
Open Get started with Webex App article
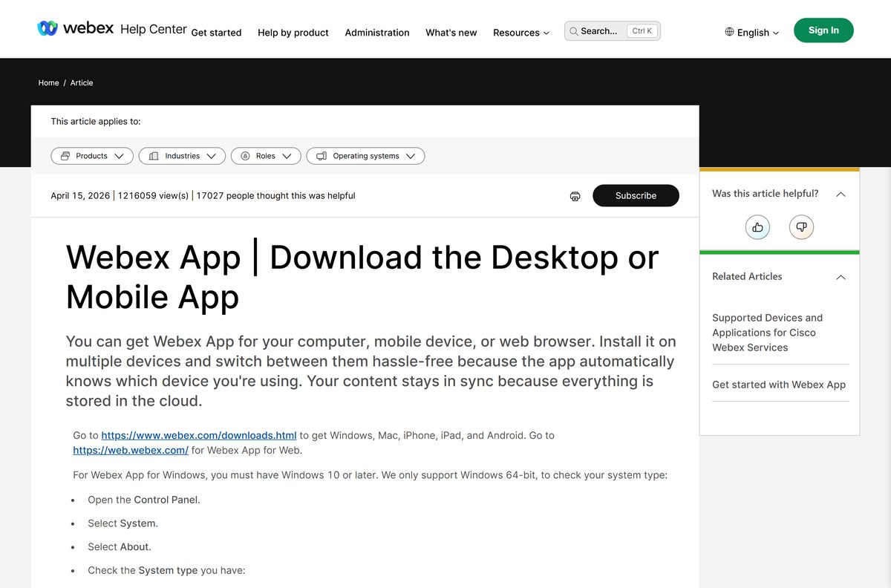click(x=779, y=385)
